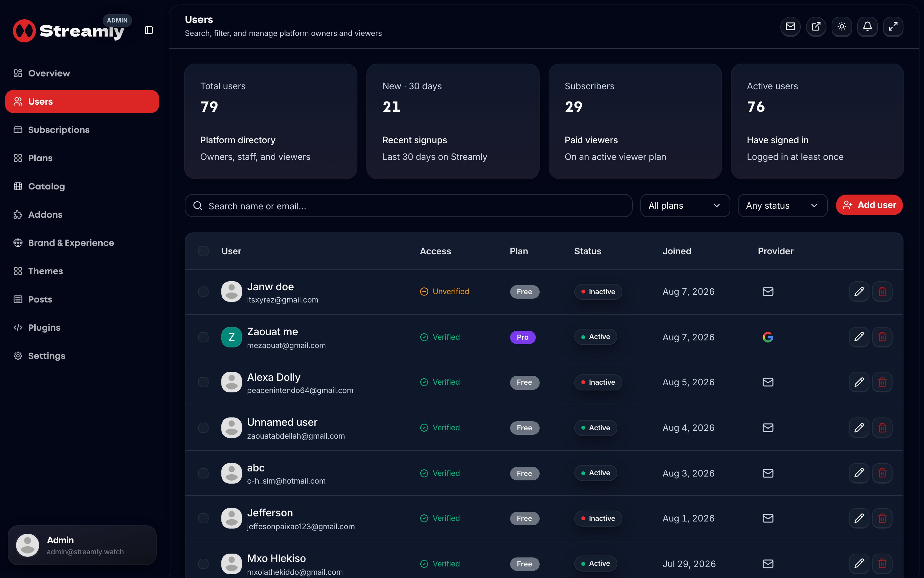The width and height of the screenshot is (924, 578).
Task: Select Unnamed user row checkbox
Action: pos(203,428)
